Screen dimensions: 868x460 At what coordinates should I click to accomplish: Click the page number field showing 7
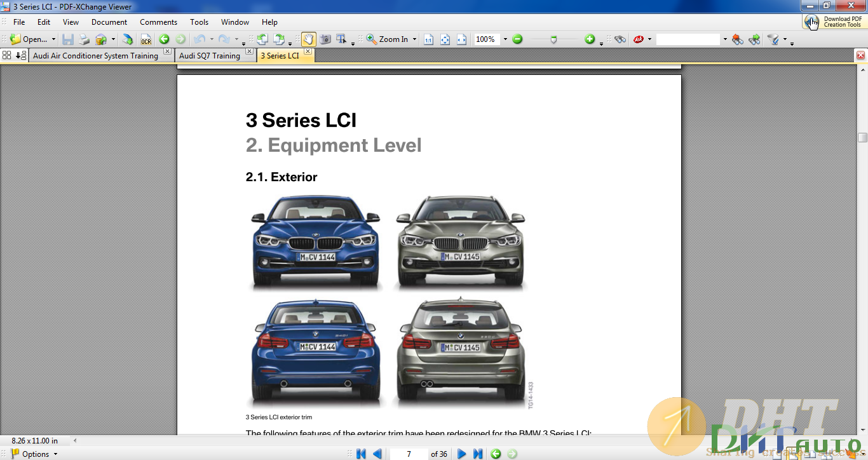[409, 454]
